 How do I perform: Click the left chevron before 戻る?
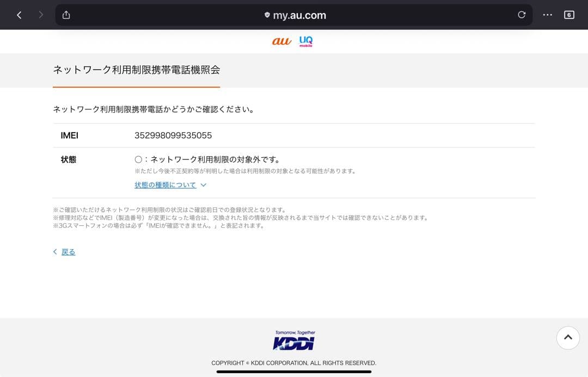tap(55, 252)
